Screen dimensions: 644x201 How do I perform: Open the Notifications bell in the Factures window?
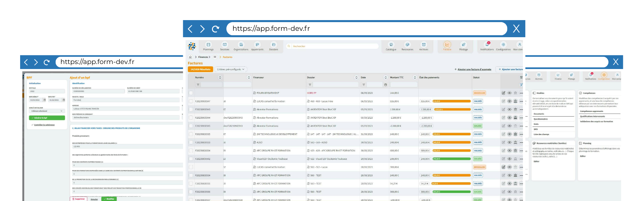[x=487, y=45]
